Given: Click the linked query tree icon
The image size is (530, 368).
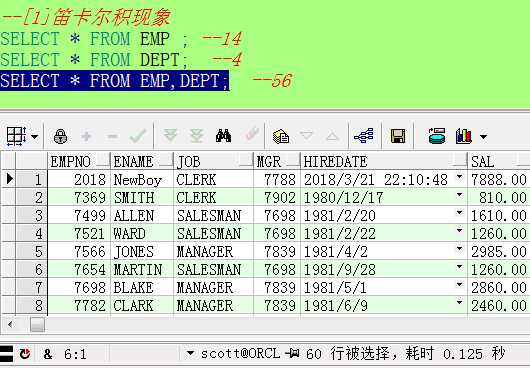Looking at the screenshot, I should [364, 136].
